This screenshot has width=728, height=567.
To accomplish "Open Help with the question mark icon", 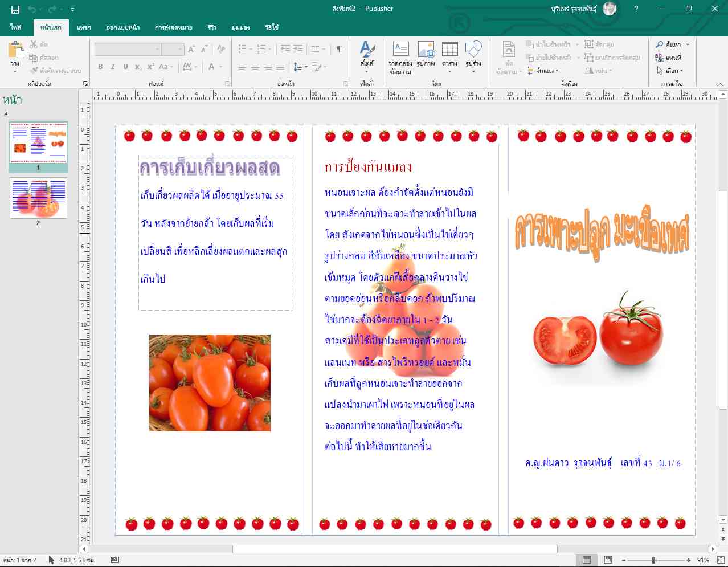I will [636, 9].
